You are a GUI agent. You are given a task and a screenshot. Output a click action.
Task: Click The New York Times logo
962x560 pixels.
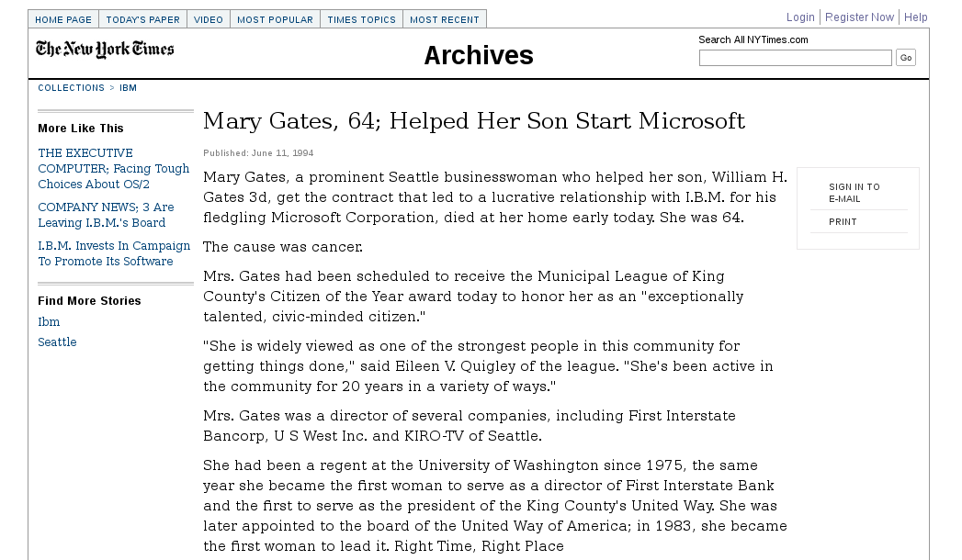[x=105, y=50]
